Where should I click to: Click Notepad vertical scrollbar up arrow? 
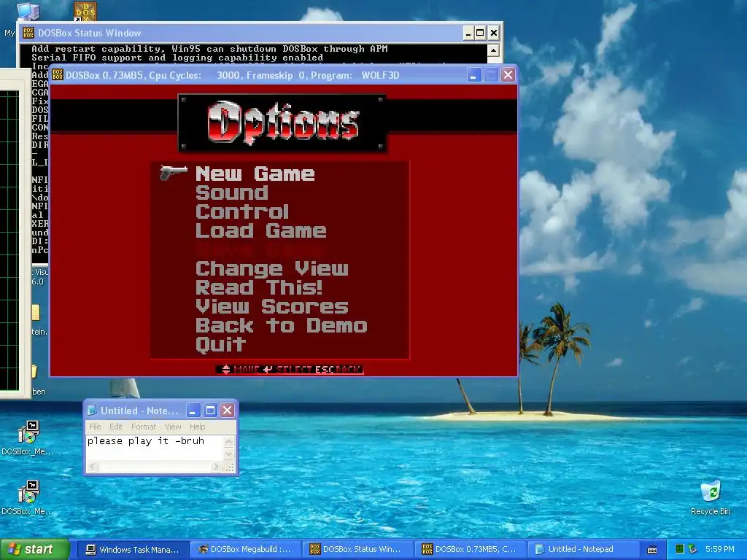point(228,441)
